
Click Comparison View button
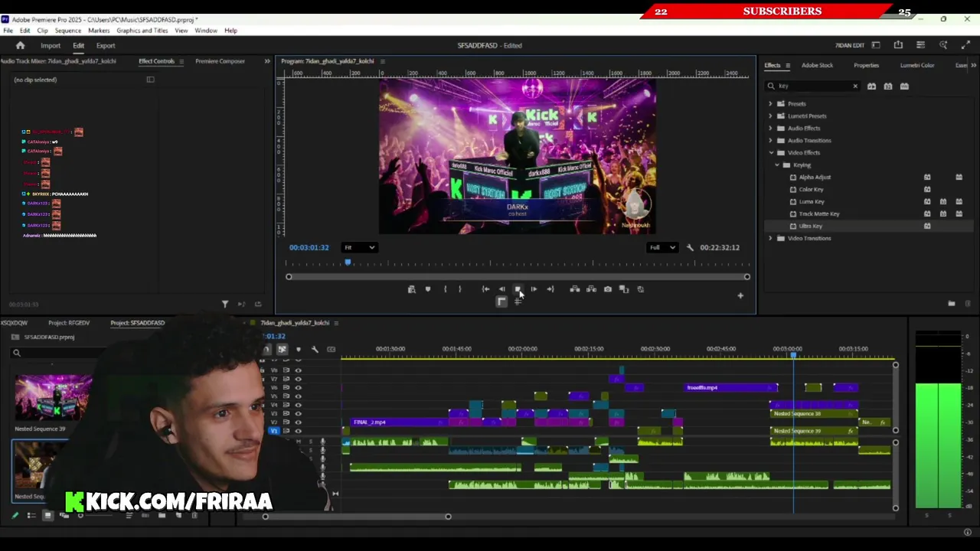click(x=624, y=289)
